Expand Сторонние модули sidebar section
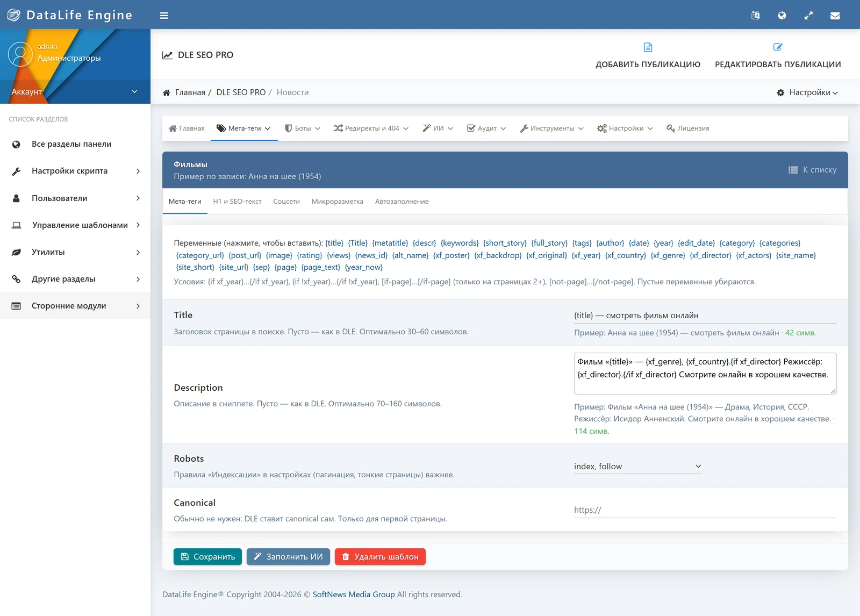 click(x=75, y=305)
